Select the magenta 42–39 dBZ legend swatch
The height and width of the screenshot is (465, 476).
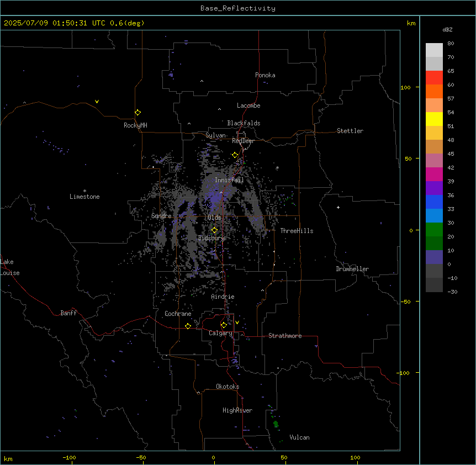coord(434,174)
